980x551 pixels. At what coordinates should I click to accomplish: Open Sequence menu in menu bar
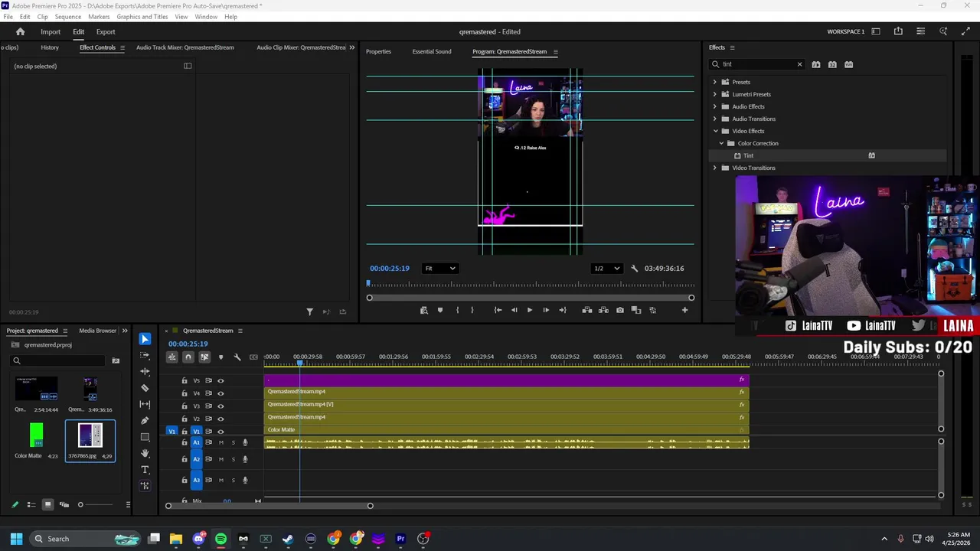67,17
